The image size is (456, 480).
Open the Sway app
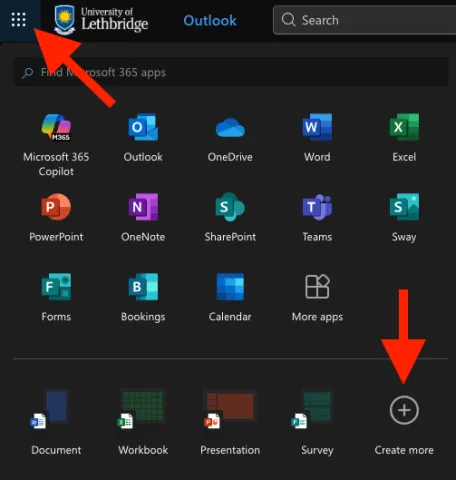point(404,218)
